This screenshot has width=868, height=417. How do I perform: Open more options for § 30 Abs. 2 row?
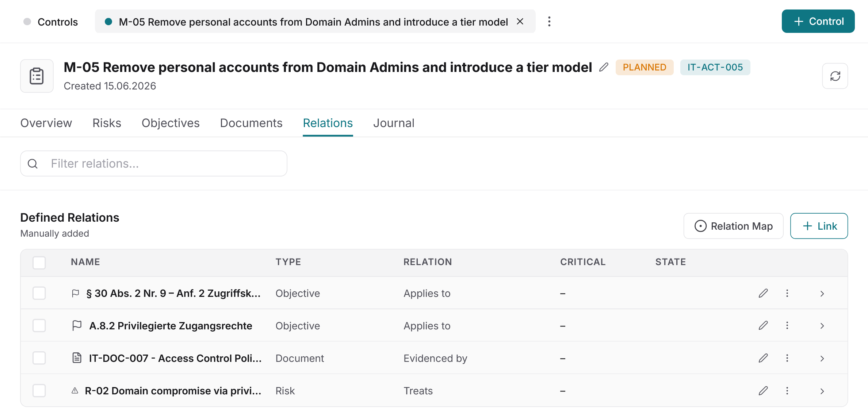787,293
